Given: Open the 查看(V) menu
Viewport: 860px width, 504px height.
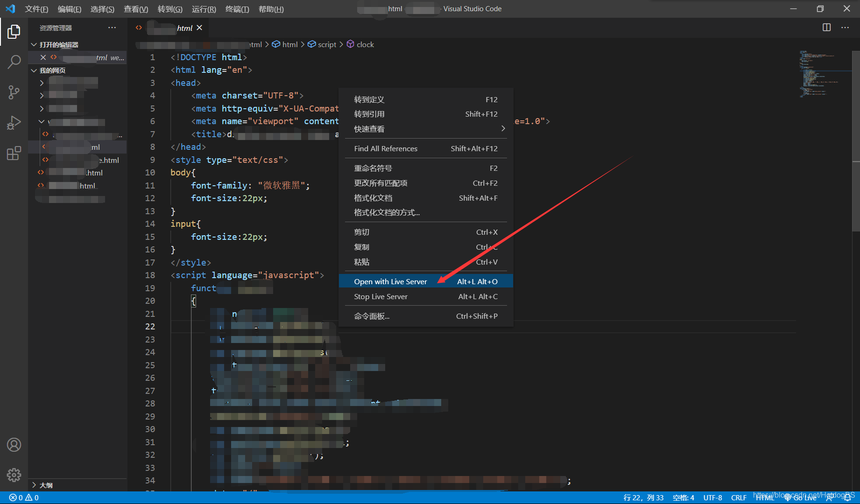Looking at the screenshot, I should coord(136,9).
